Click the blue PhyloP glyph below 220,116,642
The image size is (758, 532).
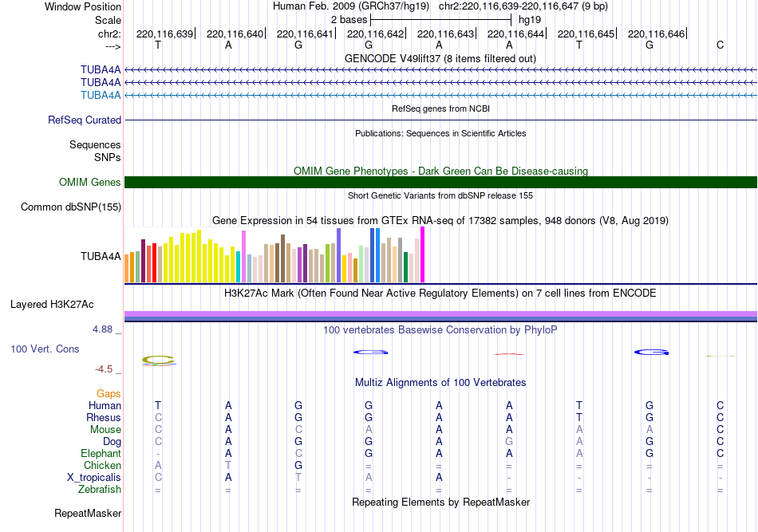tap(371, 352)
